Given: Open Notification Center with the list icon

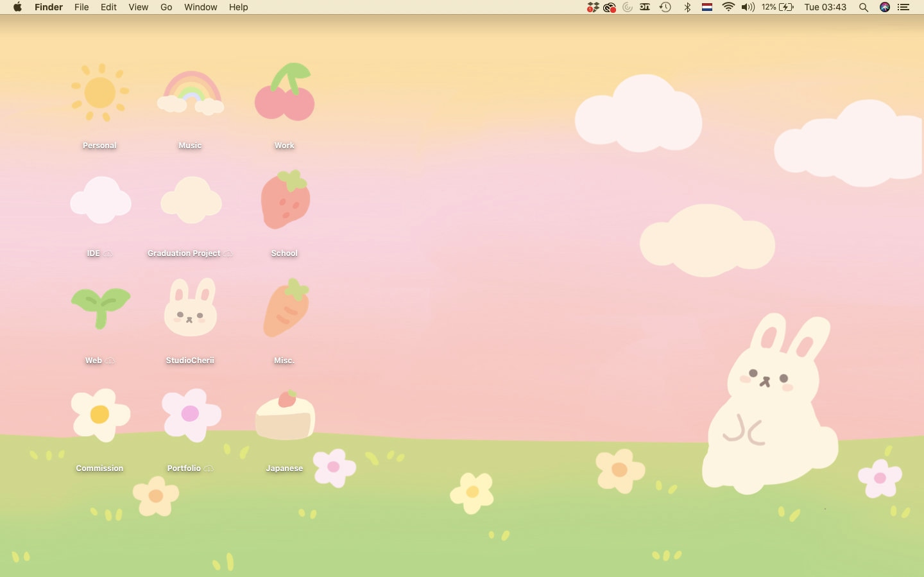Looking at the screenshot, I should pyautogui.click(x=903, y=7).
